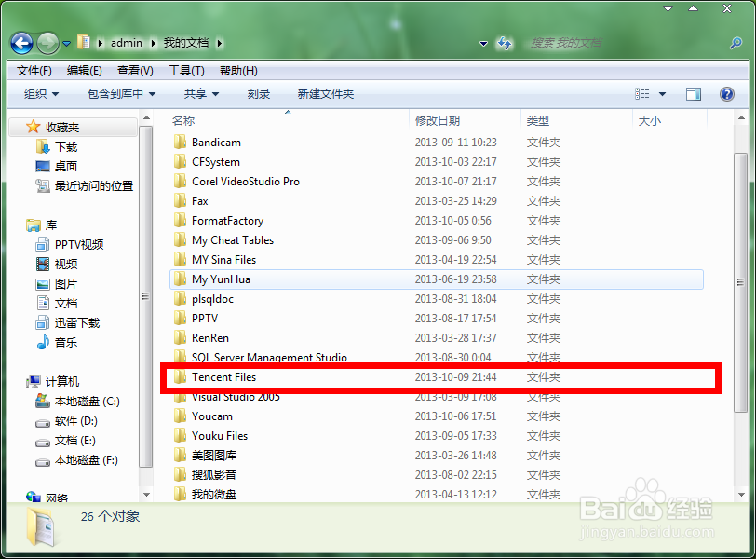
Task: Open the 编辑(E) menu
Action: pyautogui.click(x=85, y=71)
